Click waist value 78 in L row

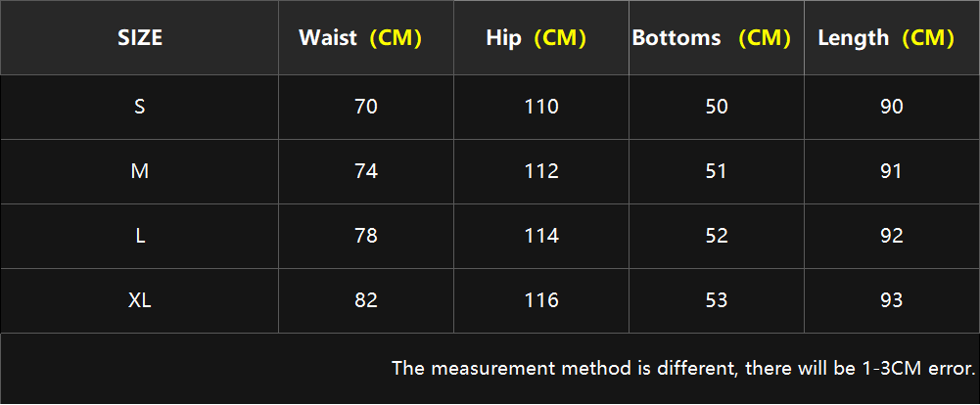point(365,237)
